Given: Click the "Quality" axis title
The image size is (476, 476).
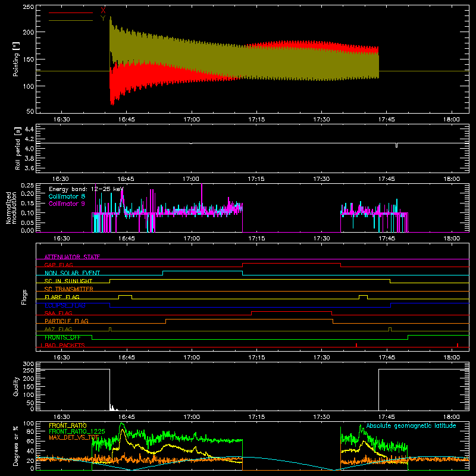Looking at the screenshot, I should (x=16, y=386).
